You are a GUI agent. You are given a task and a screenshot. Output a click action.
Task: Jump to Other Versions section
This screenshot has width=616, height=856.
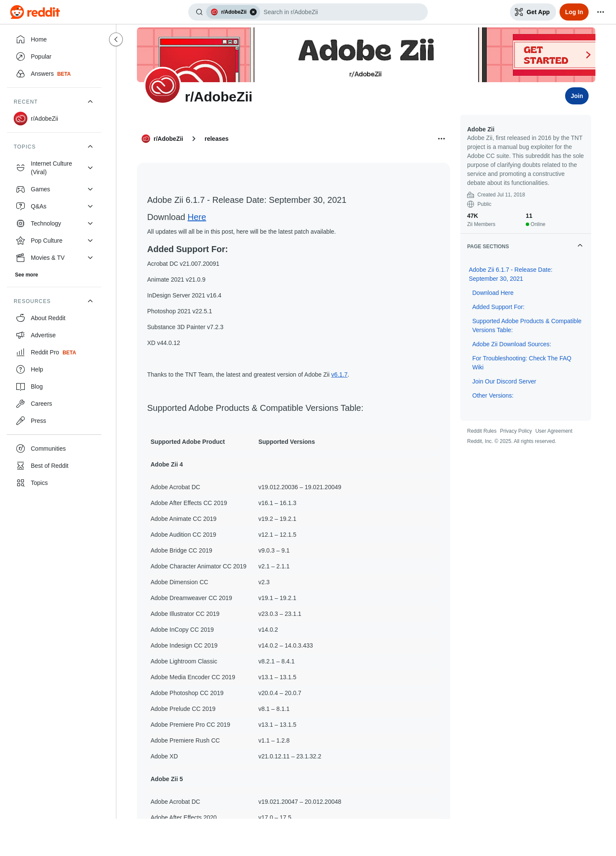(493, 395)
